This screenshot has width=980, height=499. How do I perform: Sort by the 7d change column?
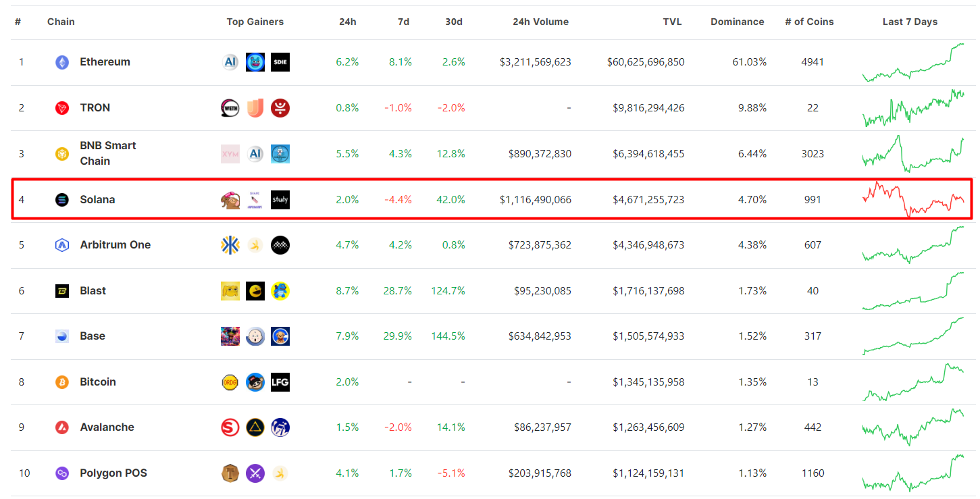pos(403,22)
